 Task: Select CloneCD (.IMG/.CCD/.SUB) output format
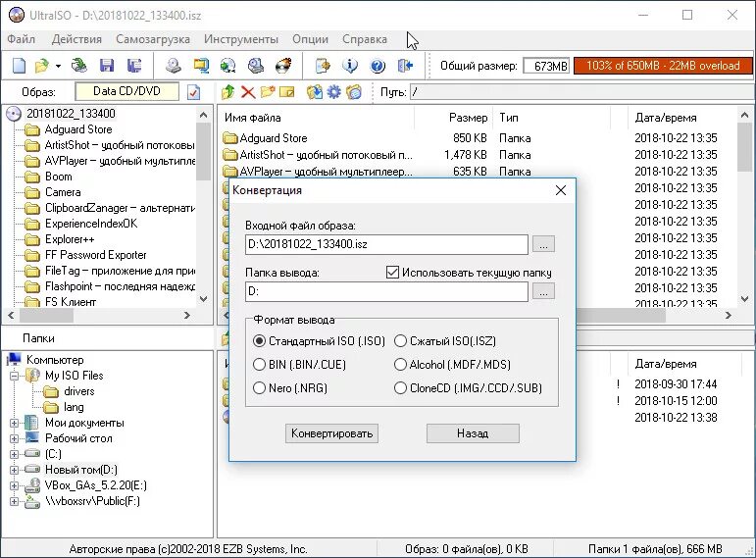[x=468, y=387]
